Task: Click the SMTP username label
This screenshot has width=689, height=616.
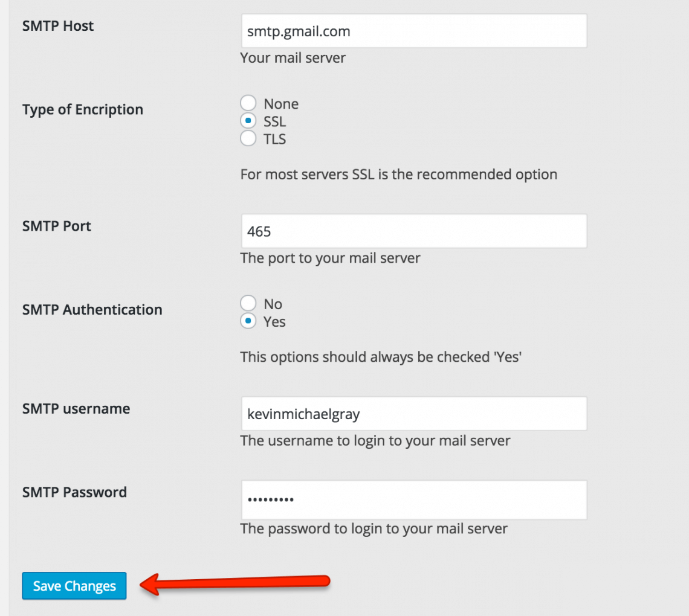Action: pos(76,408)
